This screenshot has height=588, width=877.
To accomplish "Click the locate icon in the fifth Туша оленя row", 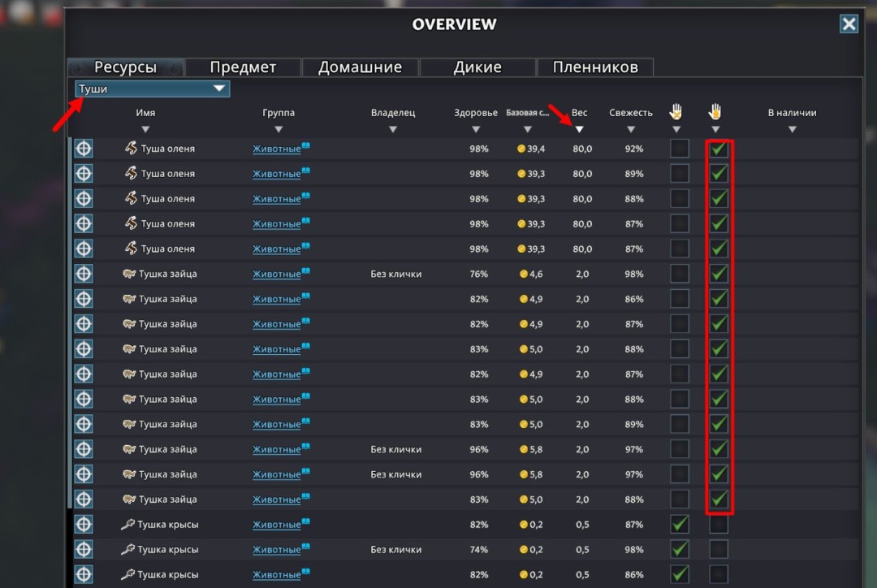I will pyautogui.click(x=84, y=249).
